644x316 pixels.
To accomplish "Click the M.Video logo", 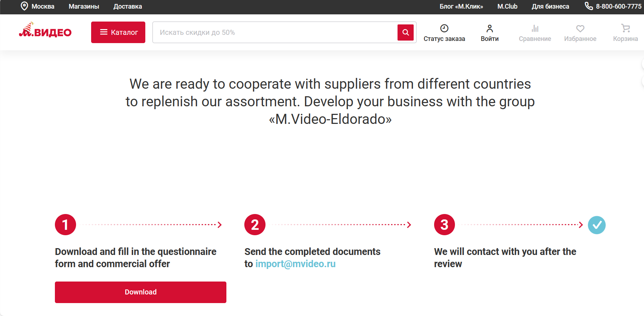I will pos(45,31).
